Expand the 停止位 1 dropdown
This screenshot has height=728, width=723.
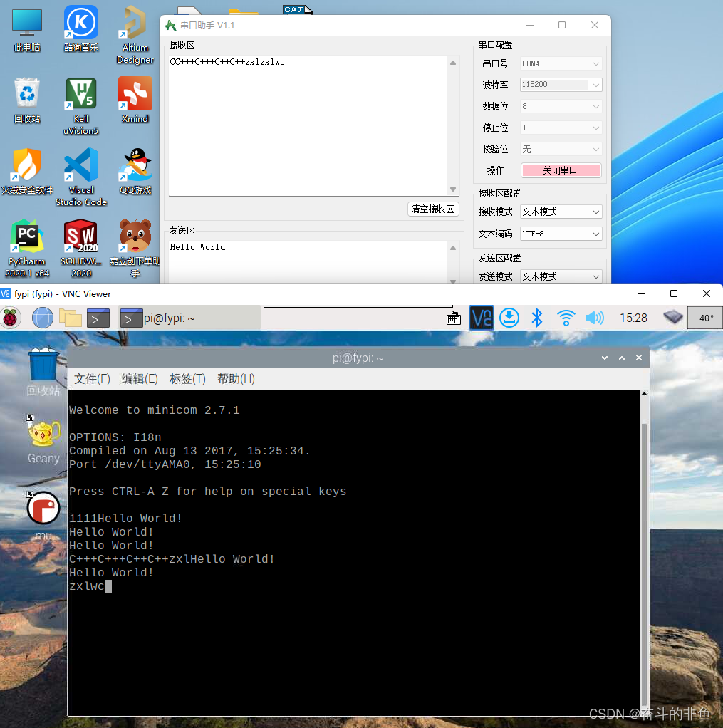561,128
